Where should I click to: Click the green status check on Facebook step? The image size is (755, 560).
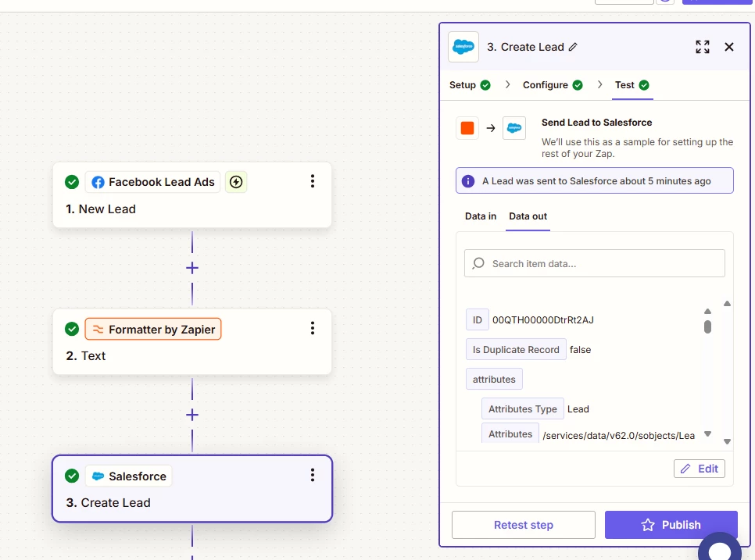tap(72, 182)
